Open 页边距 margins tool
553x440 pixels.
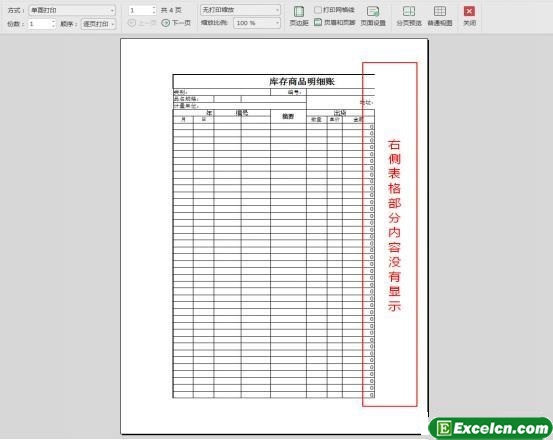point(299,16)
